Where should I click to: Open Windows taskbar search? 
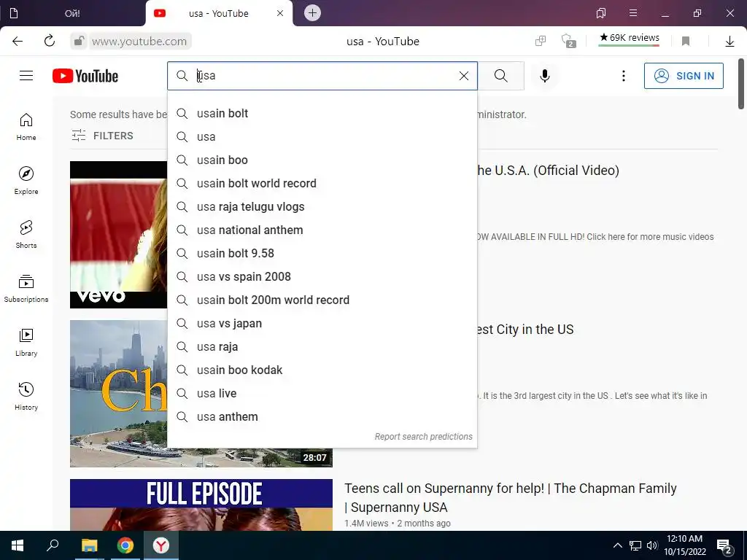pyautogui.click(x=53, y=545)
